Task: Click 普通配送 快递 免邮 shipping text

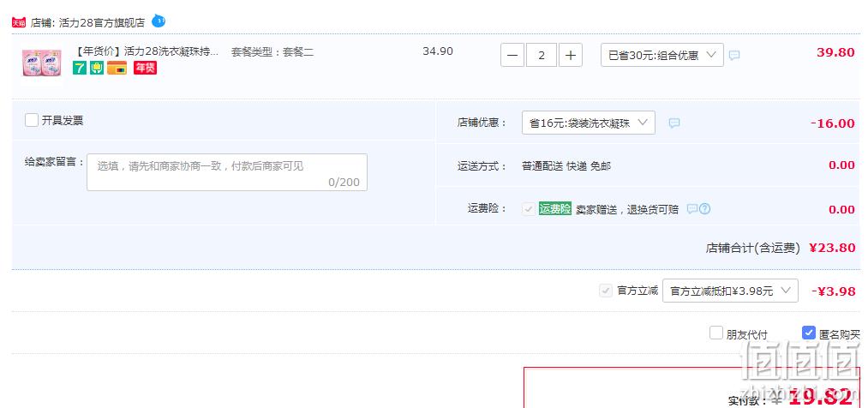Action: point(566,166)
